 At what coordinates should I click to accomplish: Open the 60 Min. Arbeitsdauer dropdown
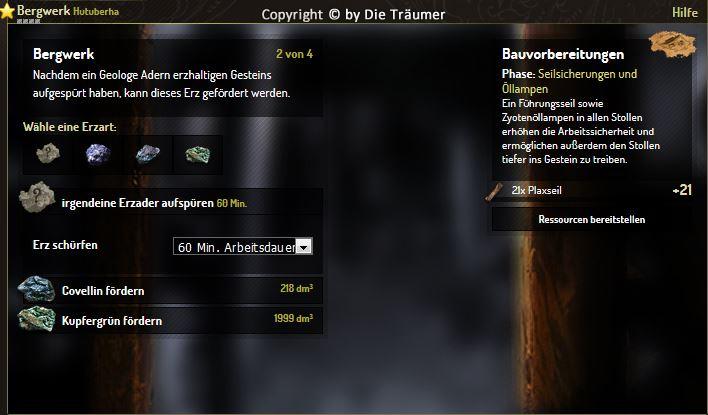coord(242,247)
